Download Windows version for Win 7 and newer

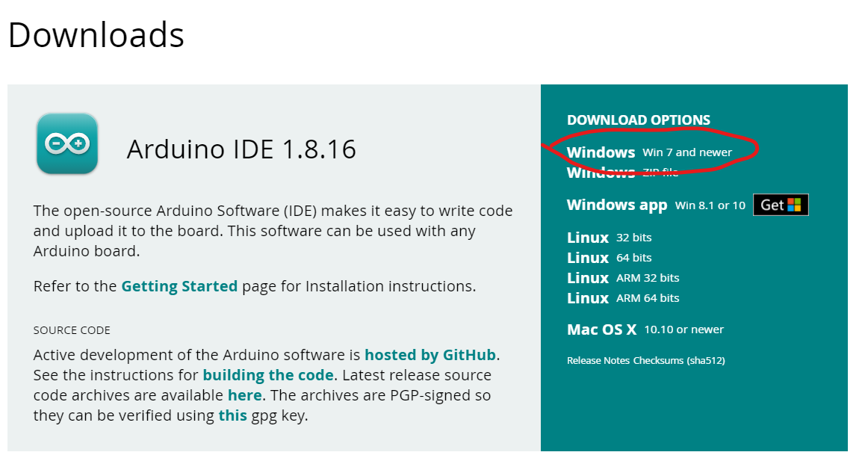click(x=649, y=152)
